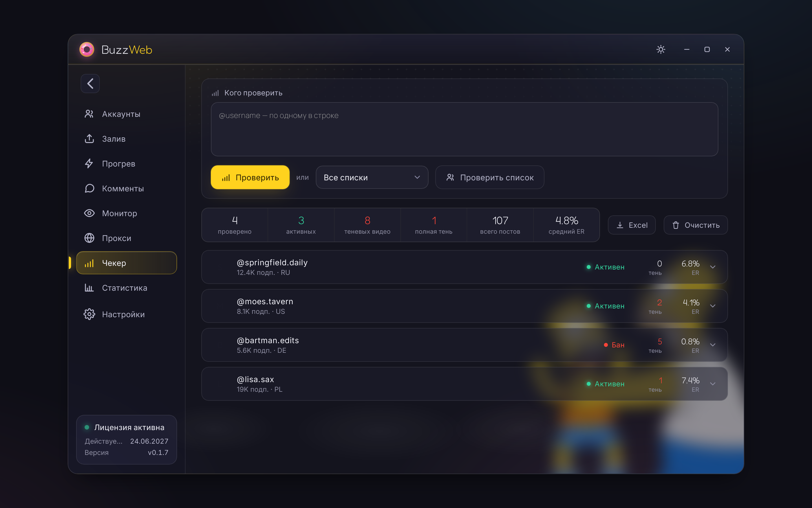Image resolution: width=812 pixels, height=508 pixels.
Task: Minimize the BuzzWeb window
Action: click(x=687, y=49)
